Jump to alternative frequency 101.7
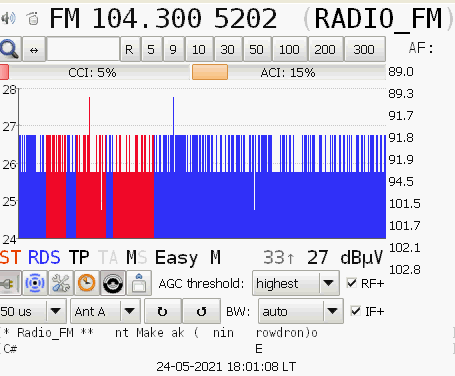This screenshot has width=455, height=376. (405, 226)
